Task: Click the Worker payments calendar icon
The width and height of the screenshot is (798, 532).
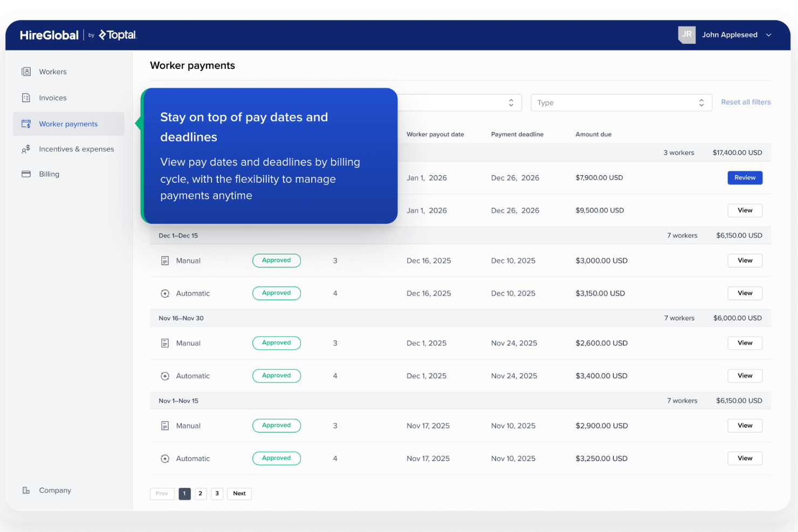Action: click(26, 123)
